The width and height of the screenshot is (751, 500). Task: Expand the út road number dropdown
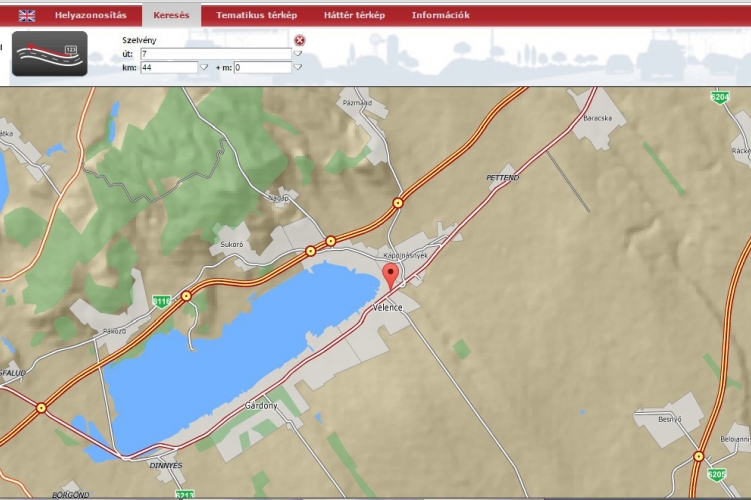point(297,54)
